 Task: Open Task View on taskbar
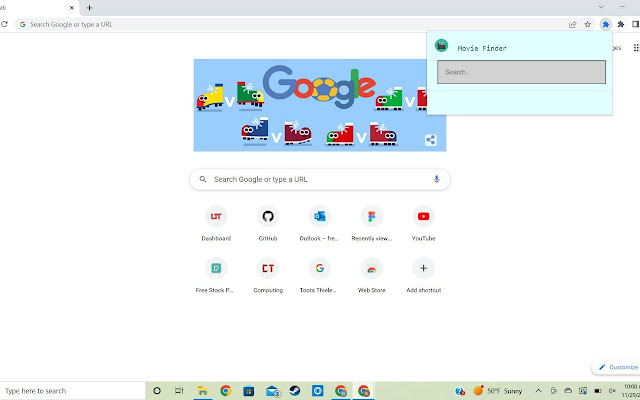coord(179,391)
